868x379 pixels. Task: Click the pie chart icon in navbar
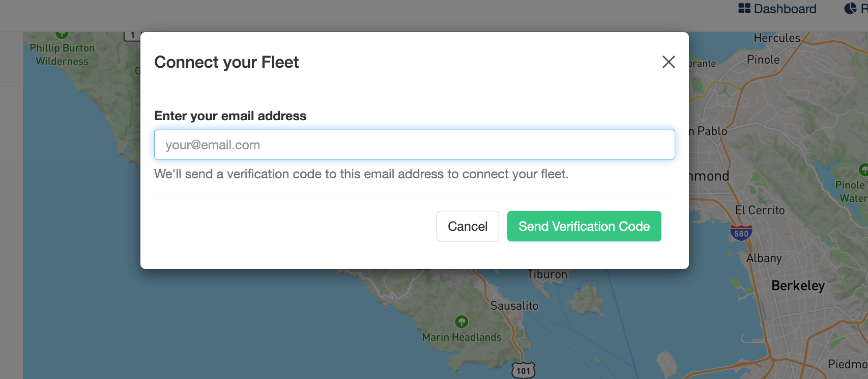point(850,9)
